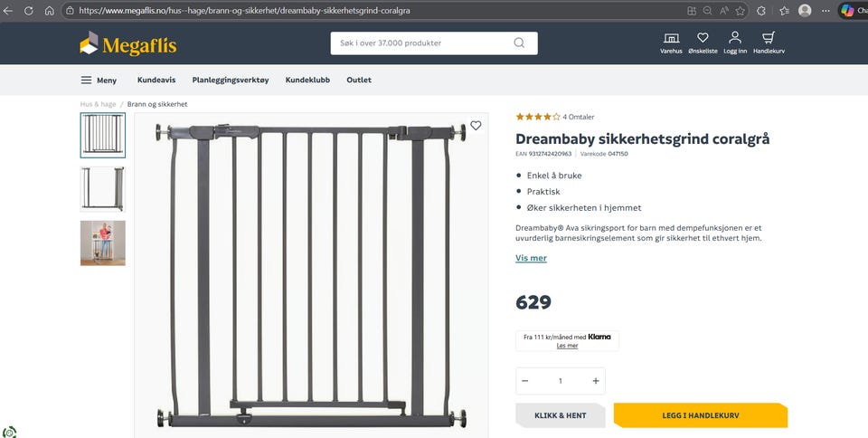The width and height of the screenshot is (868, 438).
Task: Click the product search input field
Action: 420,43
